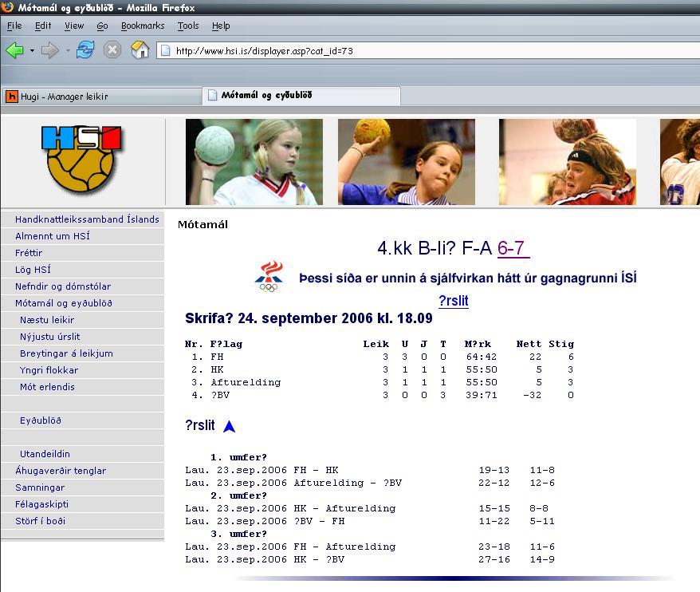Select Mótamál og eyðublöð sidebar link
The width and height of the screenshot is (700, 592).
pyautogui.click(x=64, y=303)
